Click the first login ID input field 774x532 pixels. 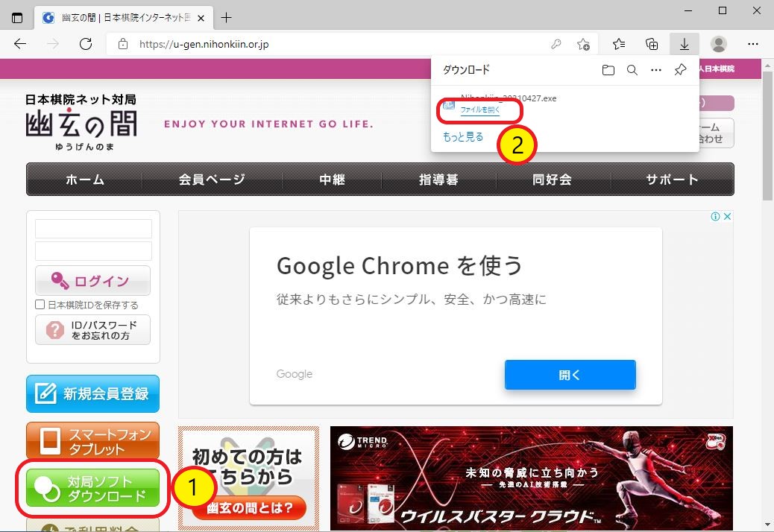93,229
